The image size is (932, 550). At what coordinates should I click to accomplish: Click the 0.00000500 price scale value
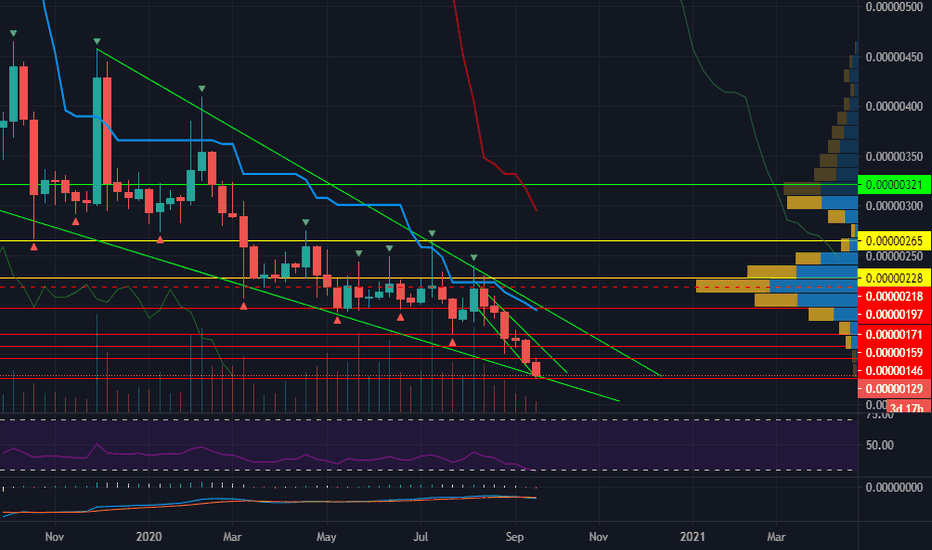click(895, 7)
